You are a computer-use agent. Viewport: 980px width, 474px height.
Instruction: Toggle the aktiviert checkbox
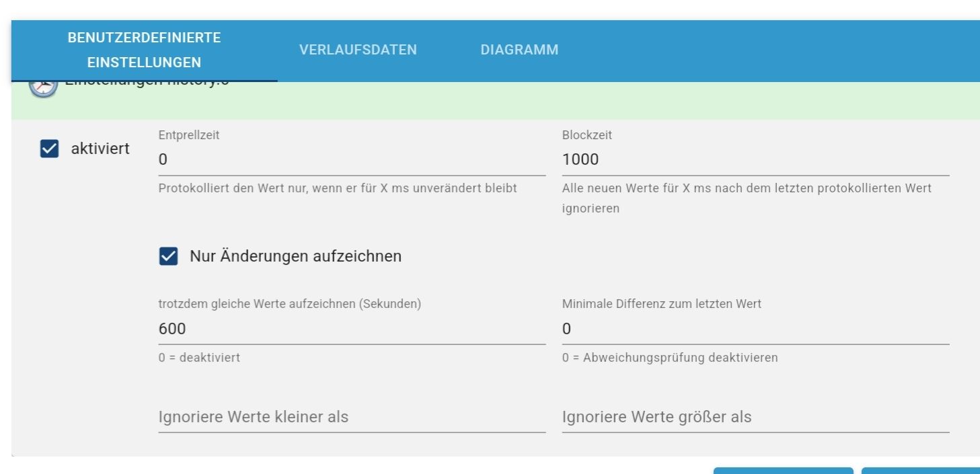[49, 149]
